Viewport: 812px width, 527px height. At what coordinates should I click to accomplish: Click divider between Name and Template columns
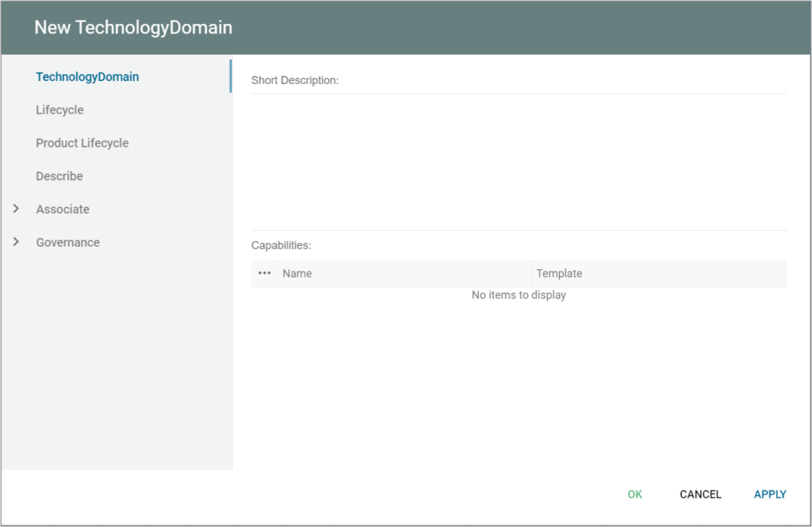[x=532, y=274]
